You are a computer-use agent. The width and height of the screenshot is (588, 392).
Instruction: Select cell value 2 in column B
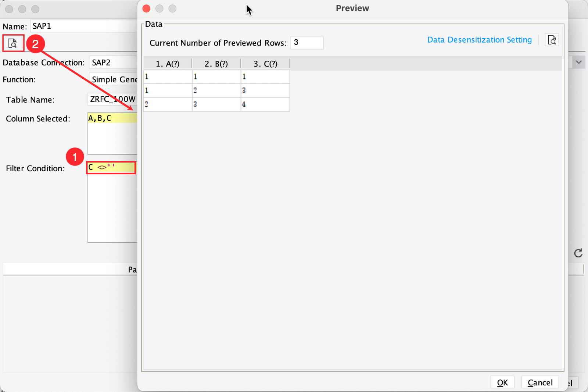pos(216,90)
